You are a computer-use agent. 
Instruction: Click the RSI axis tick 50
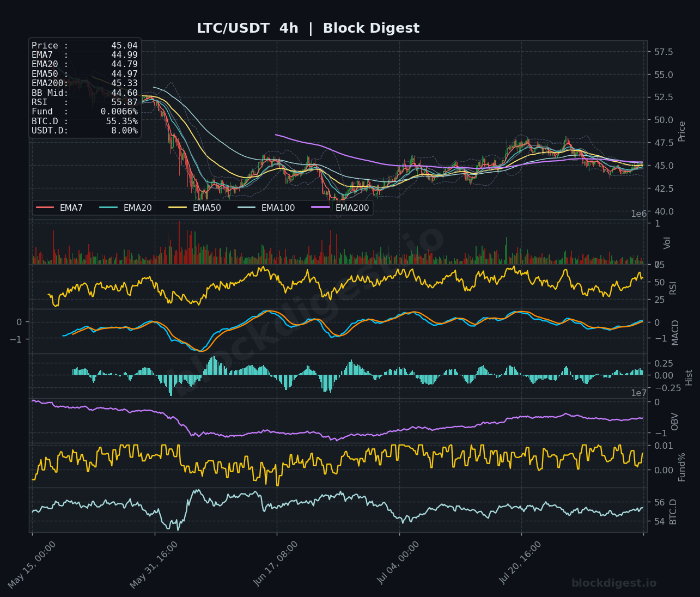659,283
